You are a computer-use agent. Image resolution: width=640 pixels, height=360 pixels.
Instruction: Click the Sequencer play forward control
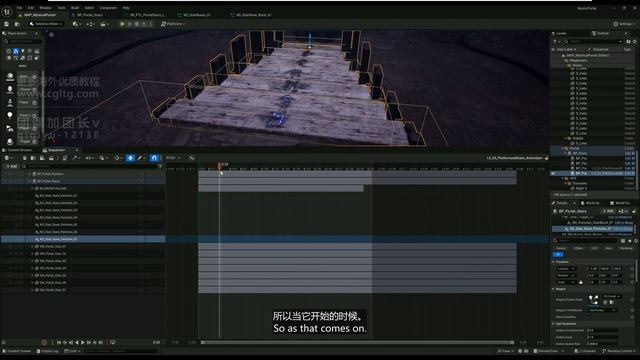[x=83, y=342]
